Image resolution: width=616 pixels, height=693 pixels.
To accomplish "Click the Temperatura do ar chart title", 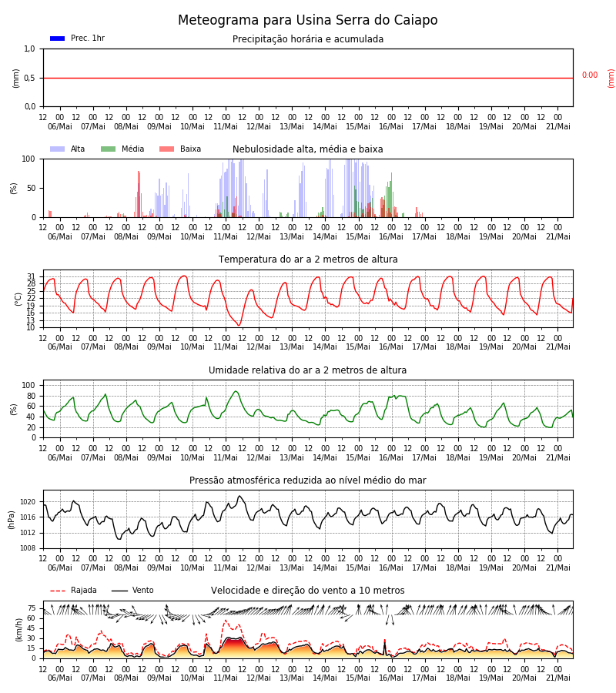I will (308, 259).
